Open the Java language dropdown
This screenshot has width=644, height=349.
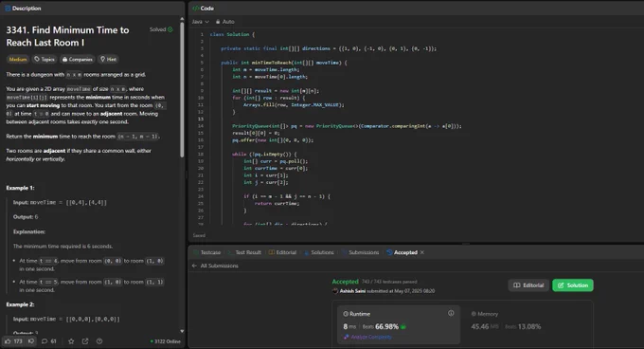point(200,22)
